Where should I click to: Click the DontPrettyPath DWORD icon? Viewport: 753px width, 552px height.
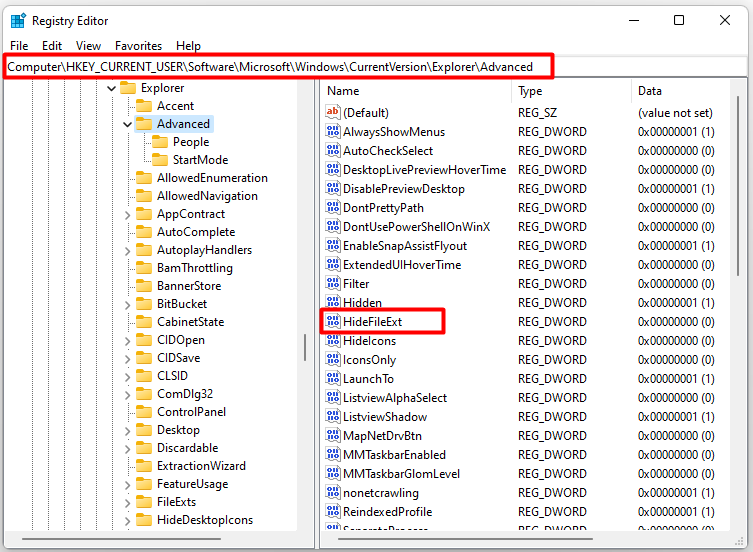coord(332,208)
